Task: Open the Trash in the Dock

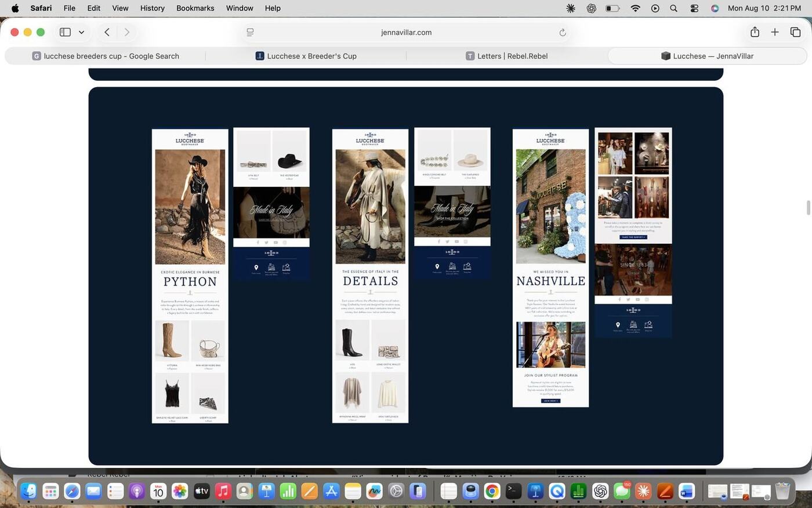Action: click(782, 492)
